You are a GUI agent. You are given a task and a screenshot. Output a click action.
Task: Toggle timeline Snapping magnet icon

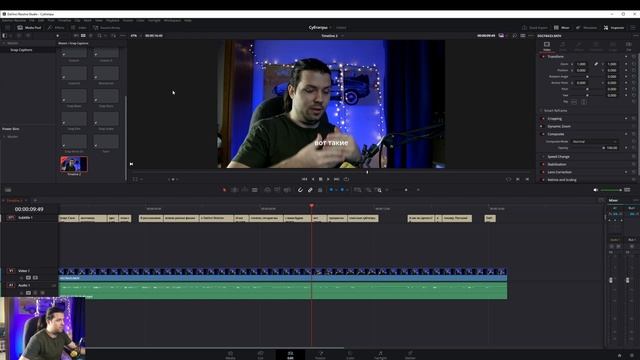300,190
